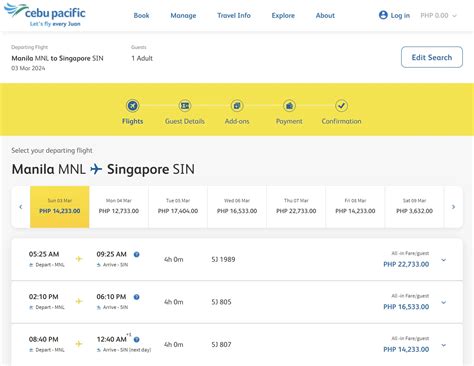Select the Guest Details step icon
The width and height of the screenshot is (474, 366).
[185, 106]
